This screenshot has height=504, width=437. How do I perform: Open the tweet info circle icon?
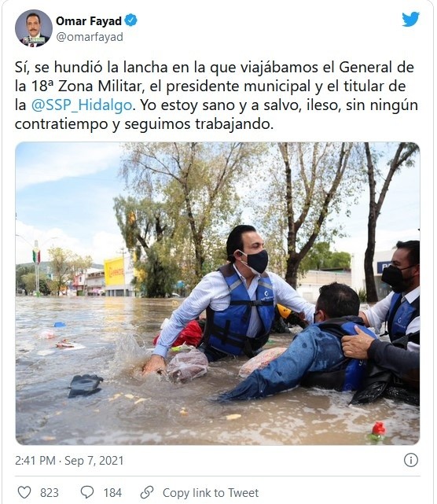coord(410,460)
